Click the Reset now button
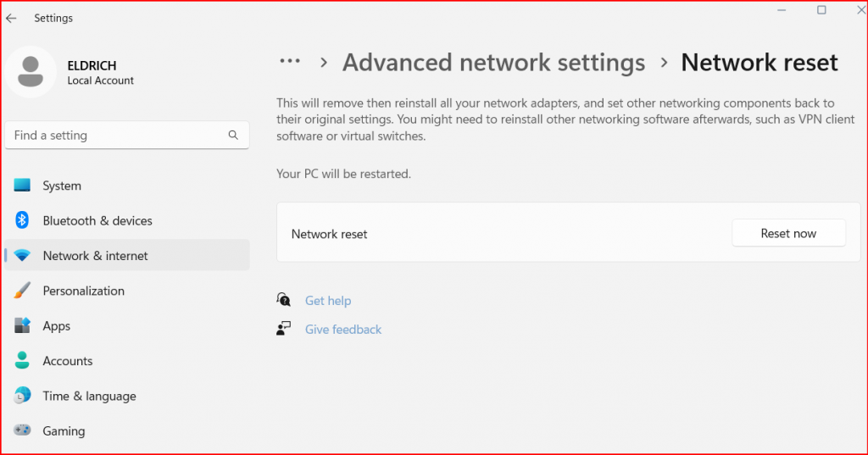Viewport: 868px width, 455px height. [x=788, y=233]
